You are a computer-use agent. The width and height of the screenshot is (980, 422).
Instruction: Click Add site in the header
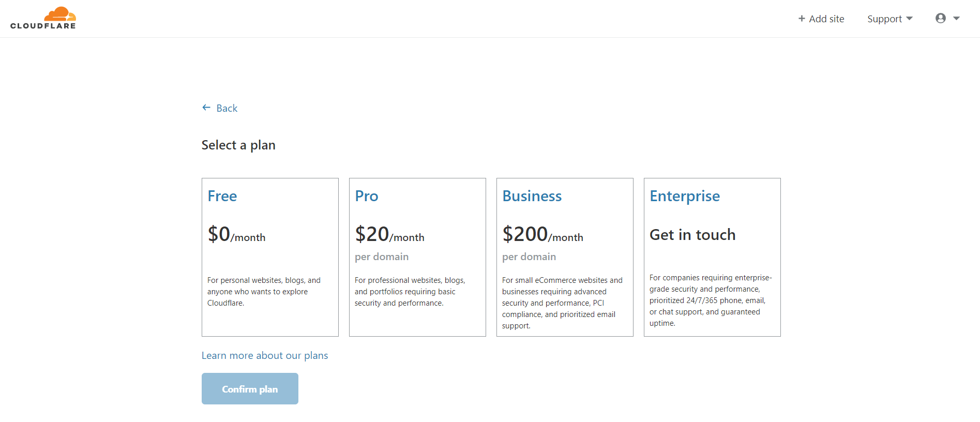821,19
